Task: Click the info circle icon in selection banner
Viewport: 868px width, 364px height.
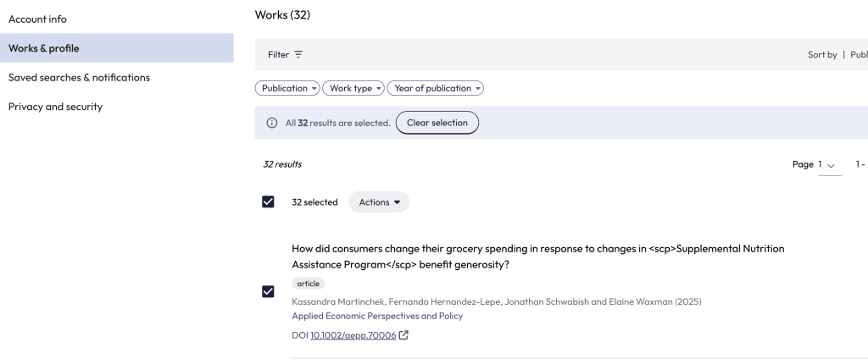Action: 272,123
